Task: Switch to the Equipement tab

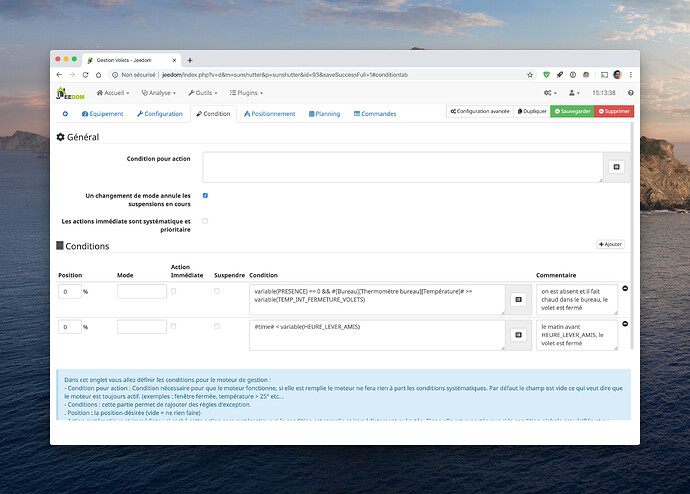Action: [x=103, y=114]
